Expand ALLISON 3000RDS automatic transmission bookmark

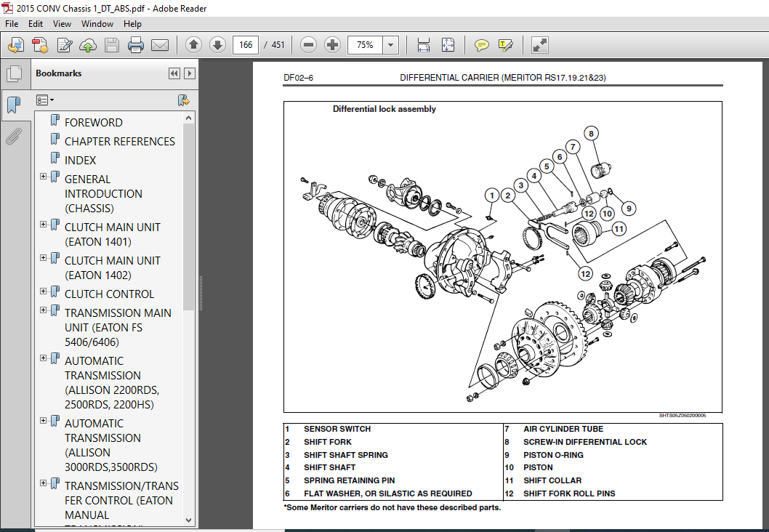[43, 420]
